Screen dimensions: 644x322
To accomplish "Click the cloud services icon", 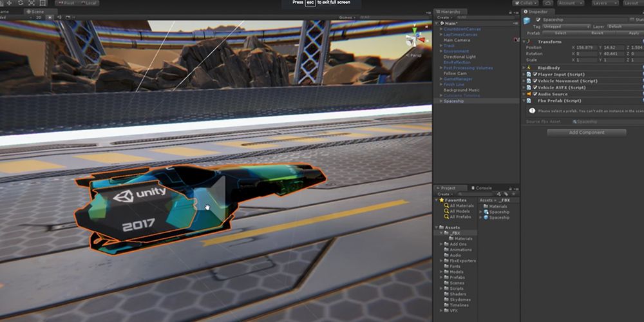I will 548,3.
